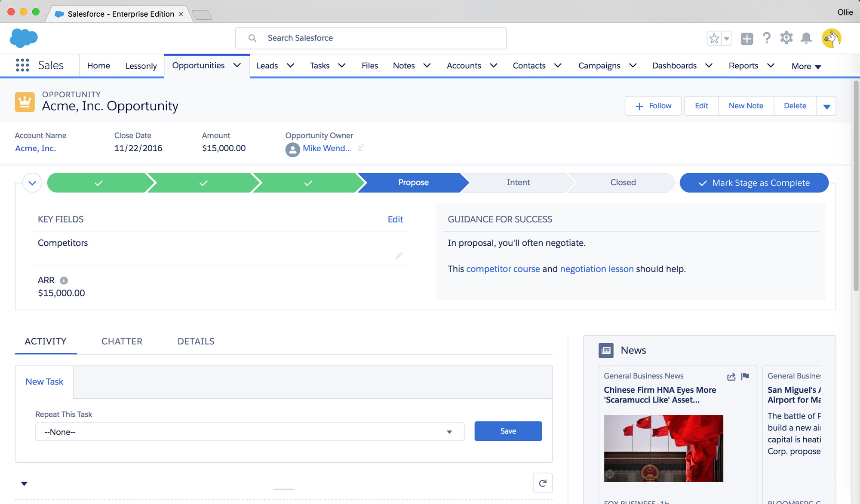
Task: Click Mark Stage as Complete
Action: [x=754, y=183]
